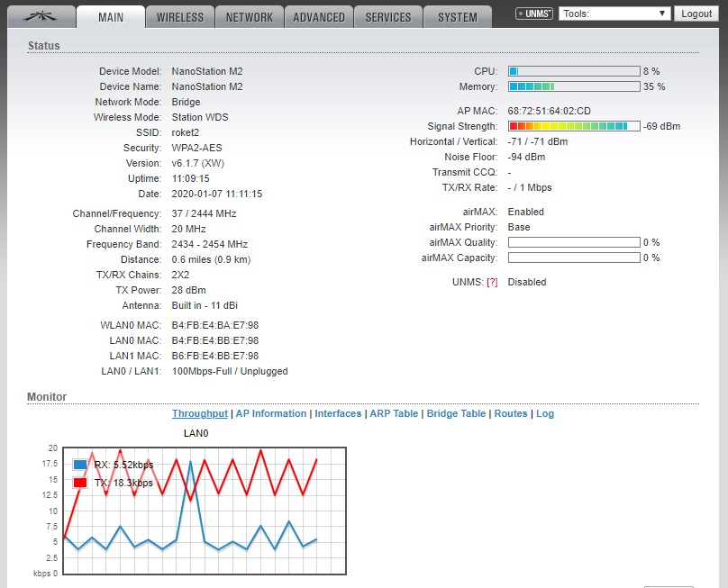Click the LAN status 100Mbps-Full / Unplugged

pos(230,371)
